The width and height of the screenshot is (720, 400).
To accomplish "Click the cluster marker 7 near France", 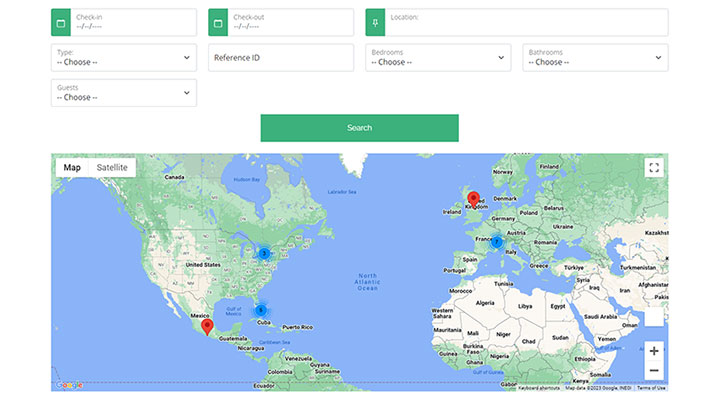I will [x=496, y=242].
